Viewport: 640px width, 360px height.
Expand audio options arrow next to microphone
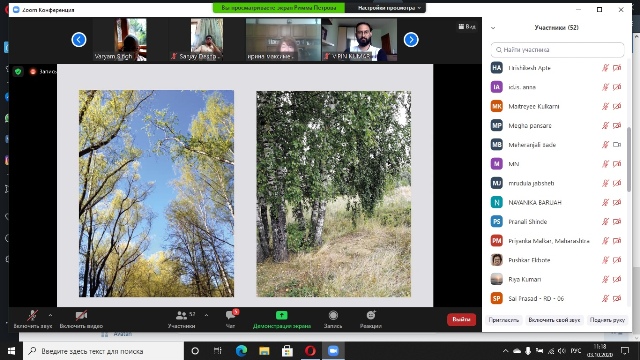[50, 315]
